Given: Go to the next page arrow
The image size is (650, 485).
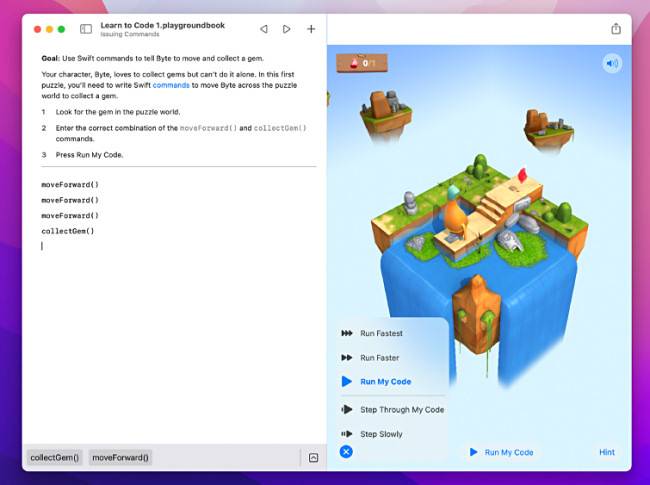Looking at the screenshot, I should tap(286, 29).
